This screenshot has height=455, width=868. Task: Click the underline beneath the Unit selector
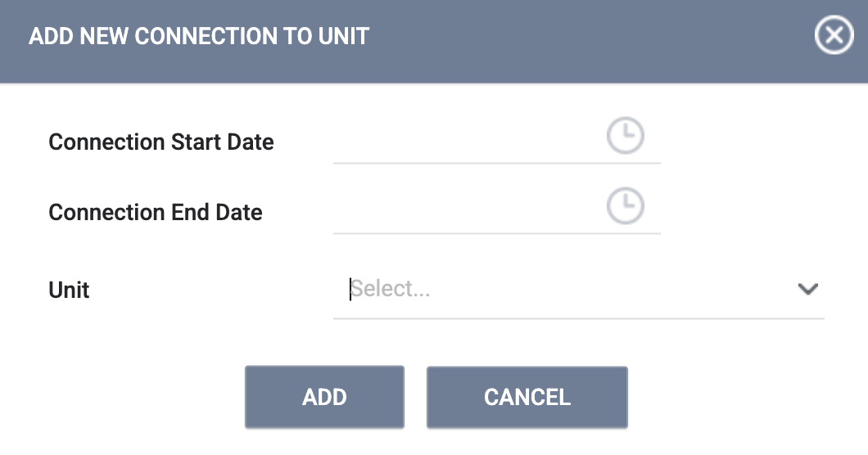pos(578,318)
